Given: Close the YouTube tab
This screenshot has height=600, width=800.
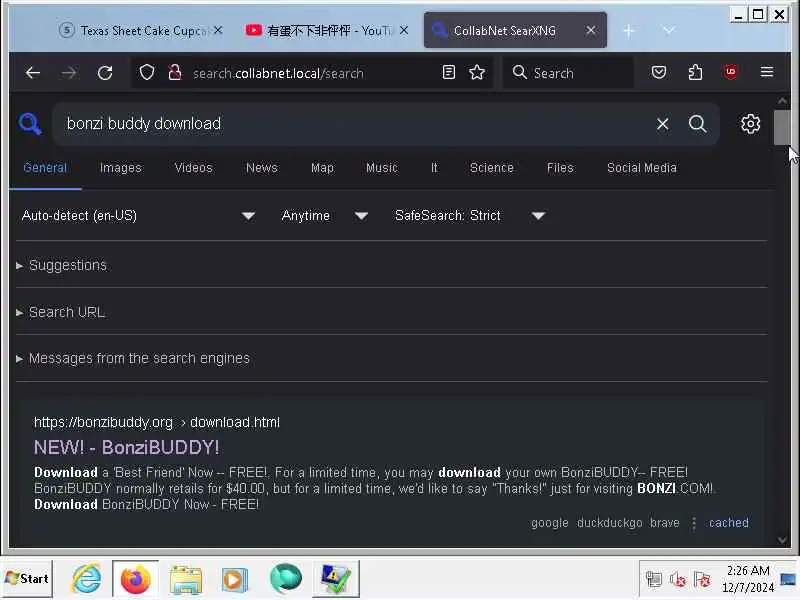Looking at the screenshot, I should pyautogui.click(x=404, y=31).
